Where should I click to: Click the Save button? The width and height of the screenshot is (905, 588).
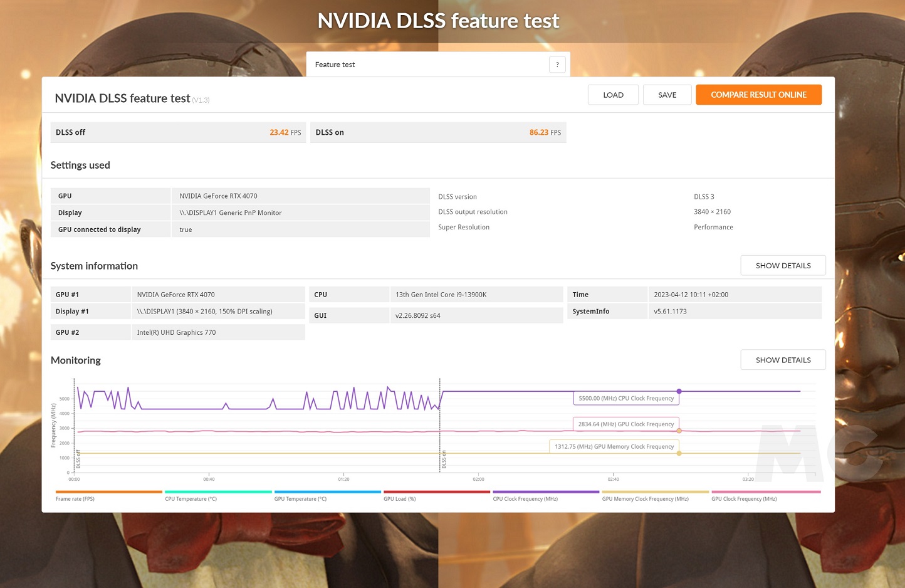point(667,95)
